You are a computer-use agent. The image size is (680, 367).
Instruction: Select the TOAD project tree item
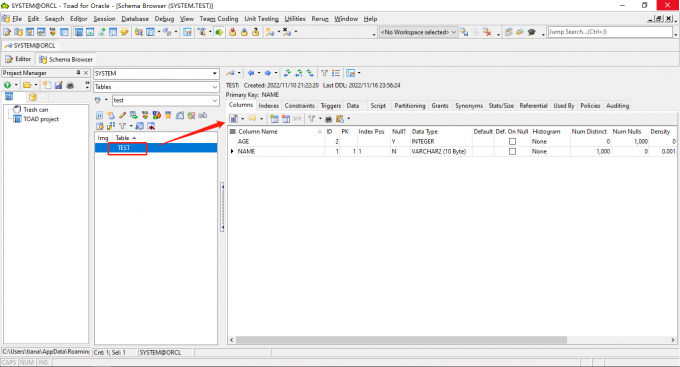pos(41,119)
